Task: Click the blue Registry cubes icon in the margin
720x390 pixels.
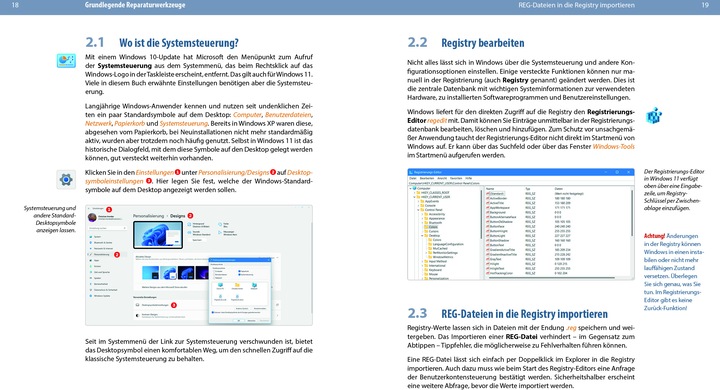Action: (x=654, y=116)
